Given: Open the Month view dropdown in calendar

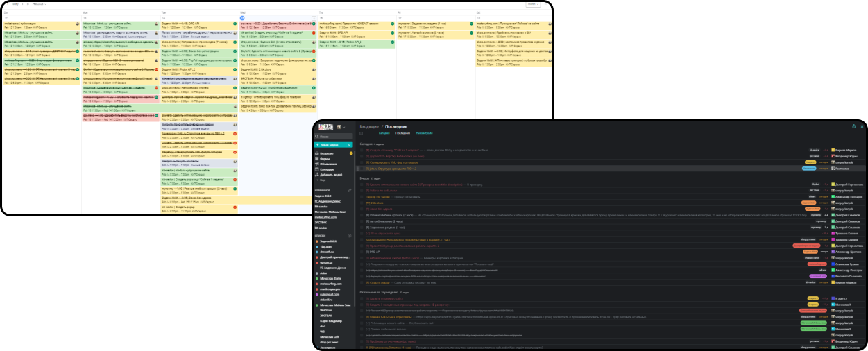Looking at the screenshot, I should coord(533,4).
